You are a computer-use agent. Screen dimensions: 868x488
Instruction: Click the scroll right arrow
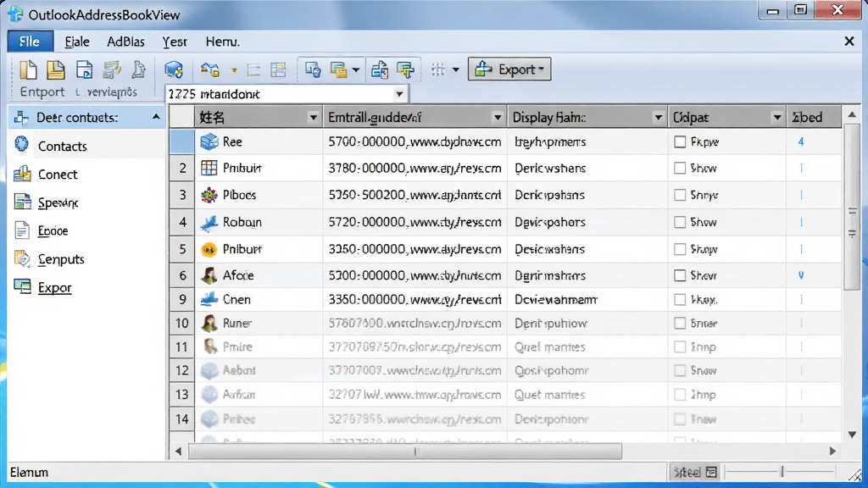(832, 452)
